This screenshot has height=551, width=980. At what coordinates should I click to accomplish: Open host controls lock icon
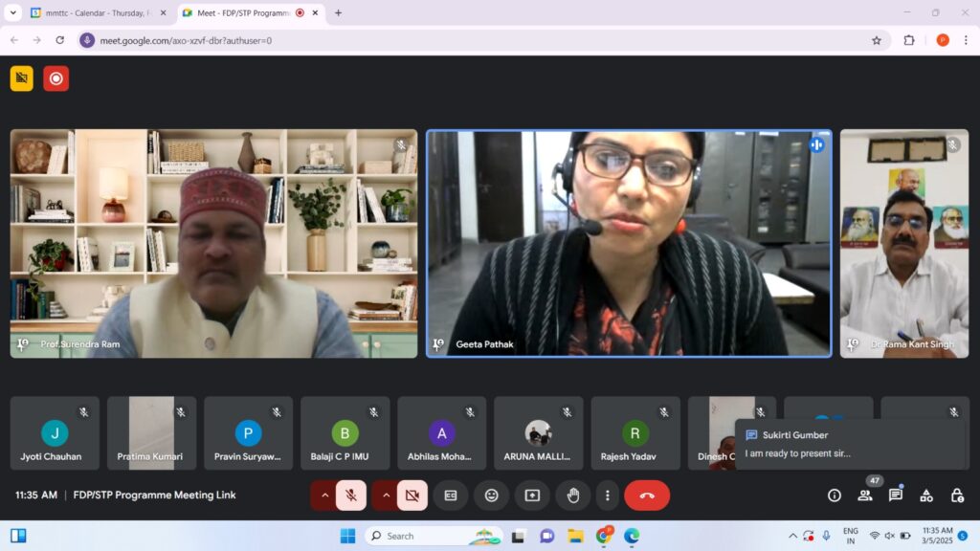coord(957,496)
